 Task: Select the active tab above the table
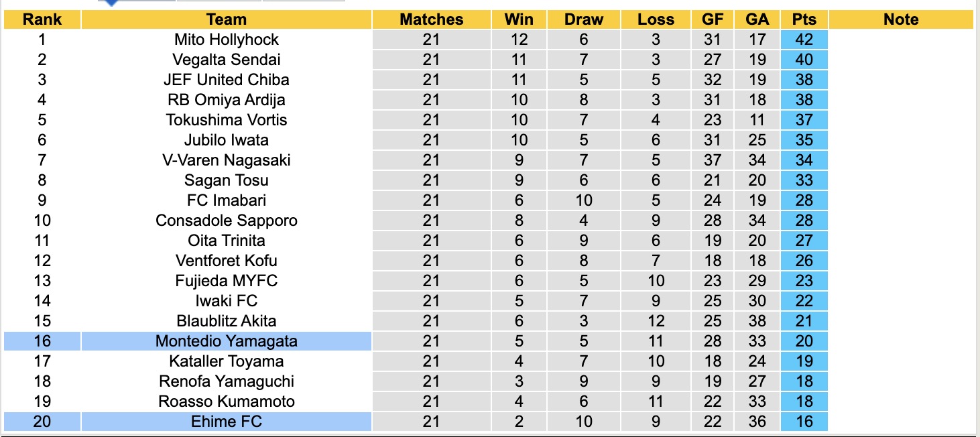[137, 2]
